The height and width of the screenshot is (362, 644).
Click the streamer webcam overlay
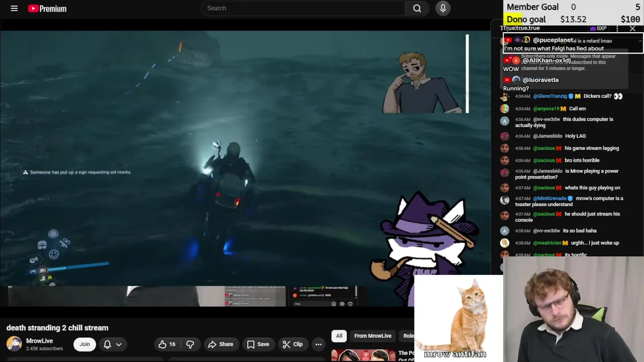(574, 309)
